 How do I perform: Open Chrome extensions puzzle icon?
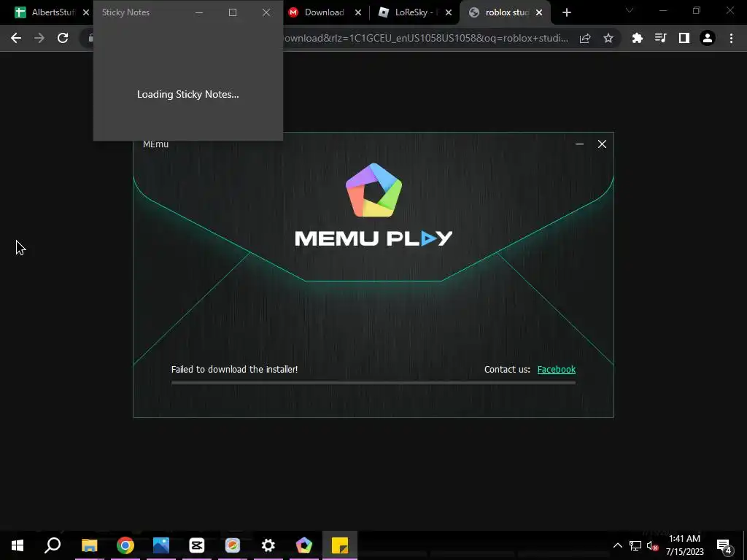(638, 38)
